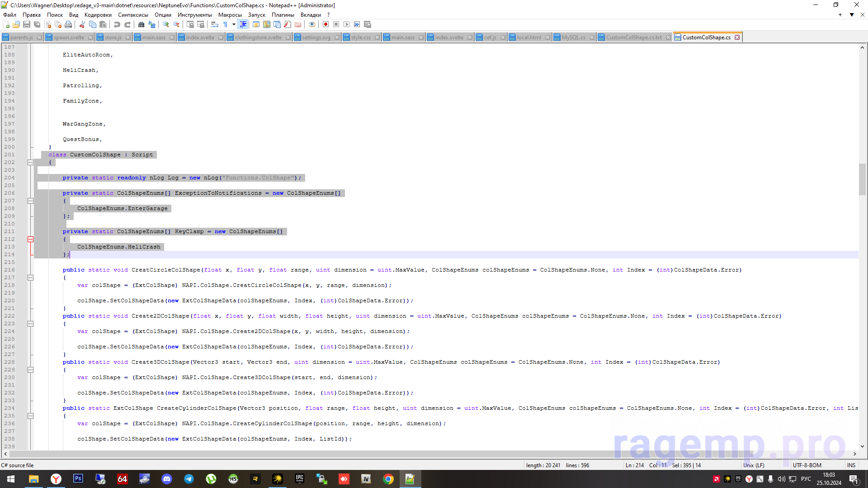The width and height of the screenshot is (868, 488).
Task: Print the current document
Action: click(68, 24)
